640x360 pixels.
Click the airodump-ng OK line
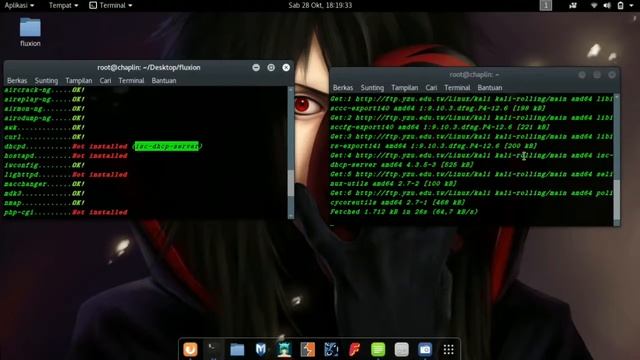pos(44,118)
